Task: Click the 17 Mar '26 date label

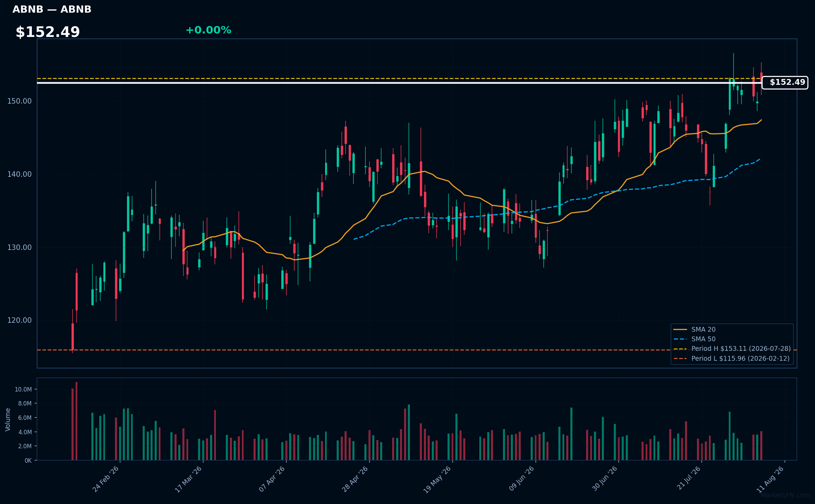Action: pyautogui.click(x=189, y=479)
